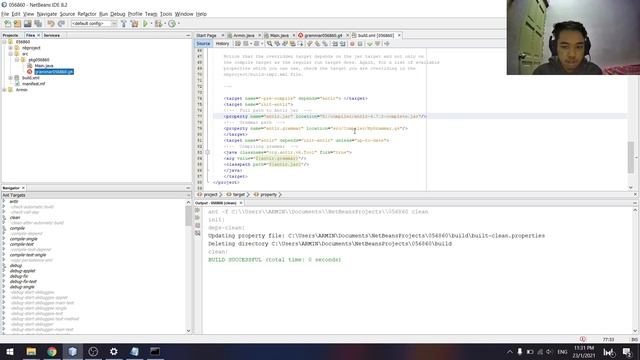Screen dimensions: 640x360
Task: Click the New File toolbar icon
Action: coord(8,24)
